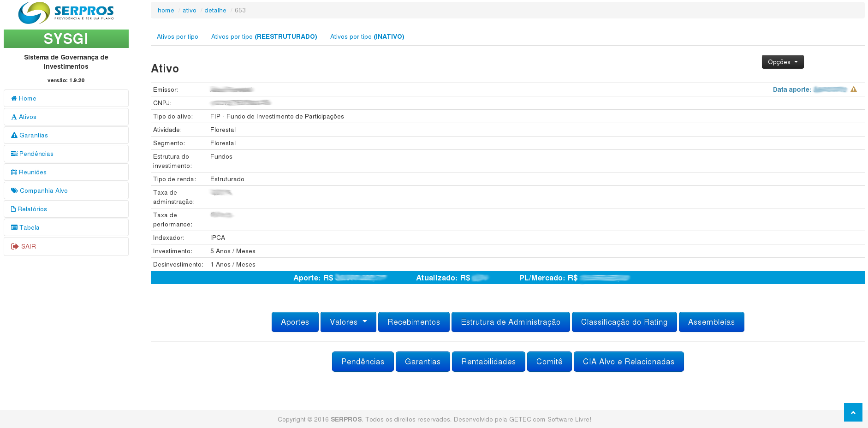Click the Classificação do Rating button
Image resolution: width=868 pixels, height=428 pixels.
(x=624, y=322)
